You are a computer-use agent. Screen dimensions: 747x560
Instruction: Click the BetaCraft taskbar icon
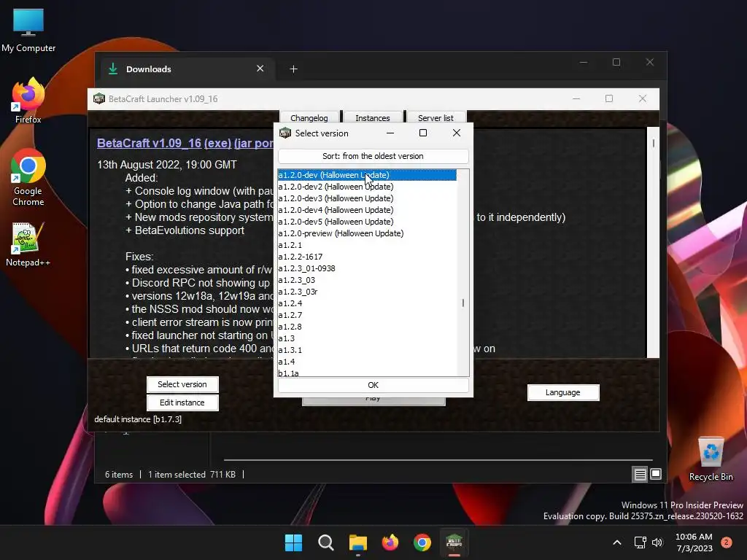click(454, 542)
